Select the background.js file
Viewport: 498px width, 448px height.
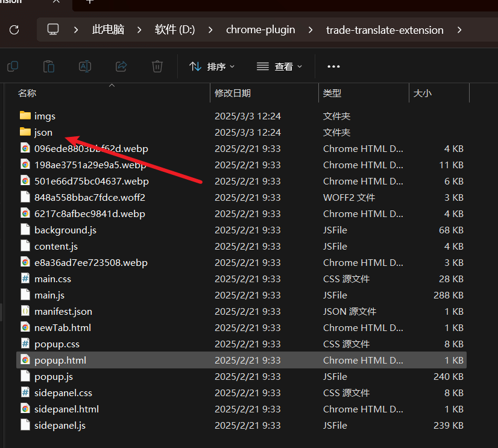tap(65, 230)
